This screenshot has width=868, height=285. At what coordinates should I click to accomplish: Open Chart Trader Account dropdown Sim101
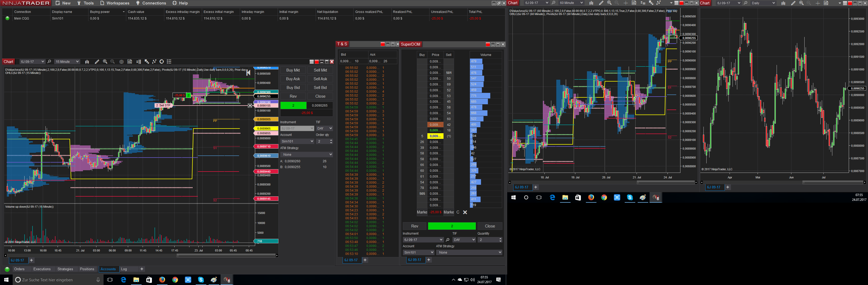pyautogui.click(x=297, y=141)
